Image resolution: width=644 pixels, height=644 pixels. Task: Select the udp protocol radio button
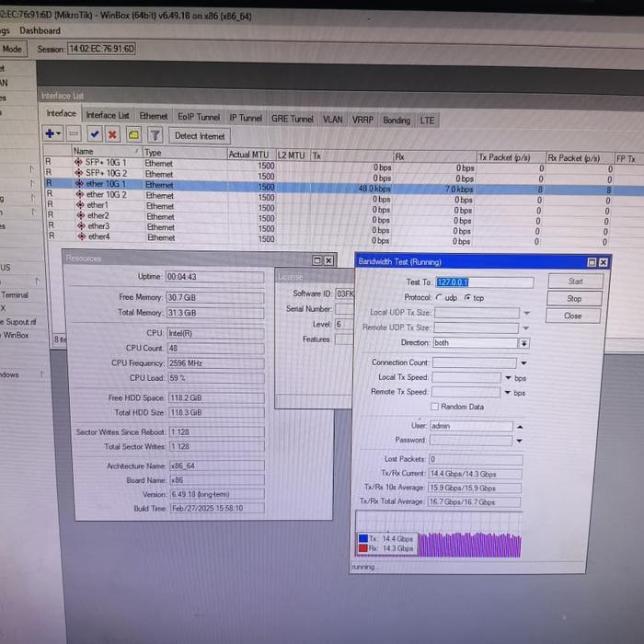pos(441,298)
